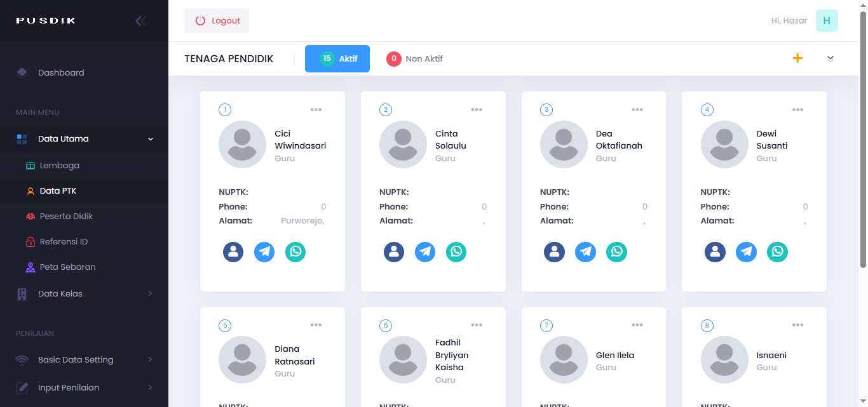Switch to the Aktif tab

click(337, 58)
